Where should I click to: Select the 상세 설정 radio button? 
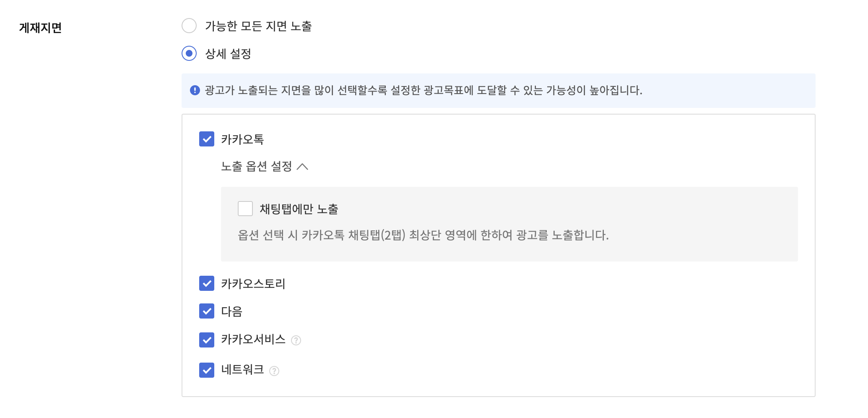click(189, 53)
